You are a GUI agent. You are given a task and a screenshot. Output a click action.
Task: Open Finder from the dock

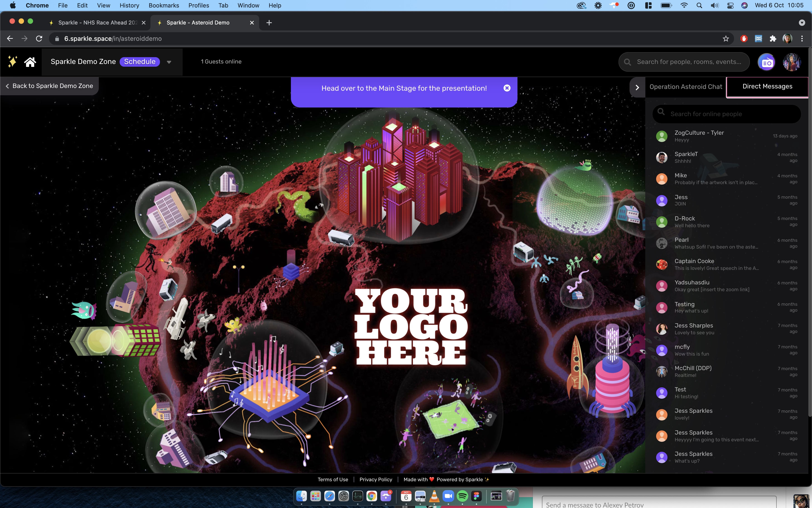pos(301,496)
